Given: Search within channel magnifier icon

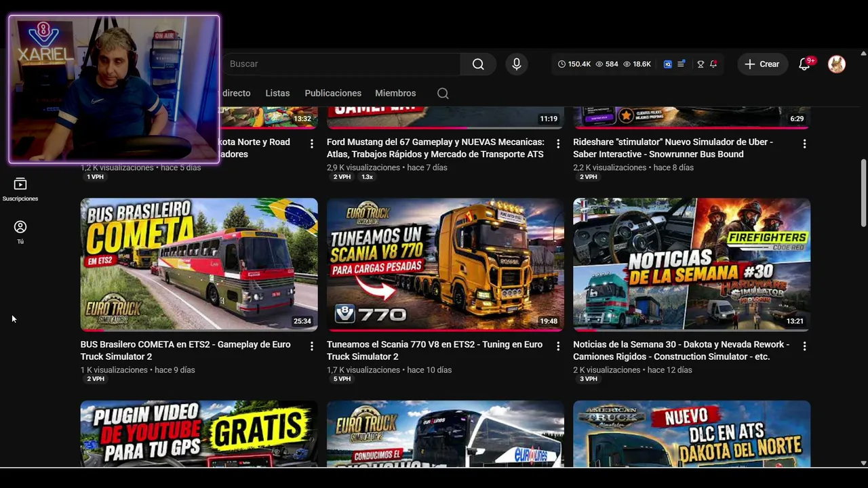Looking at the screenshot, I should click(443, 94).
